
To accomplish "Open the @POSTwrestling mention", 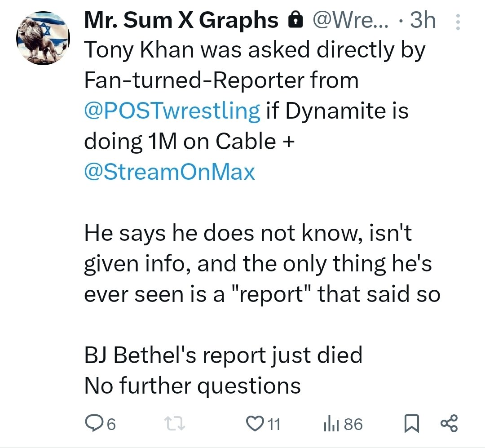I will pyautogui.click(x=172, y=111).
